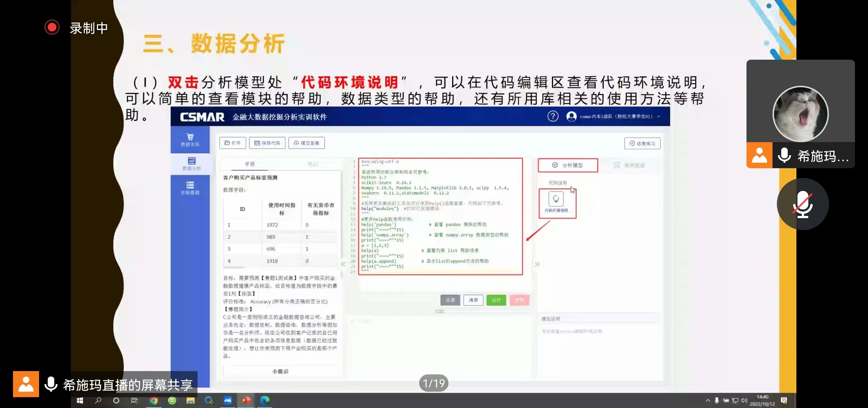Open PowerPoint from the taskbar
Image resolution: width=868 pixels, height=408 pixels.
tap(246, 400)
